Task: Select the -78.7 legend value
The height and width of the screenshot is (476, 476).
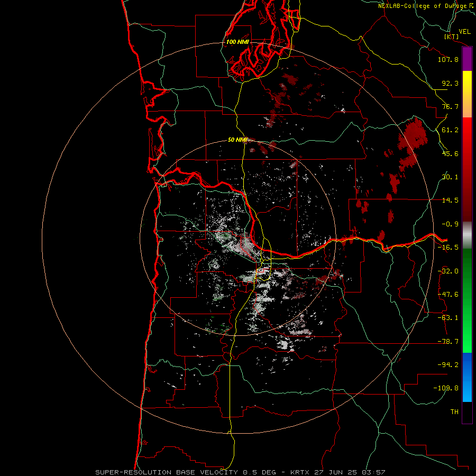Action: click(x=448, y=342)
